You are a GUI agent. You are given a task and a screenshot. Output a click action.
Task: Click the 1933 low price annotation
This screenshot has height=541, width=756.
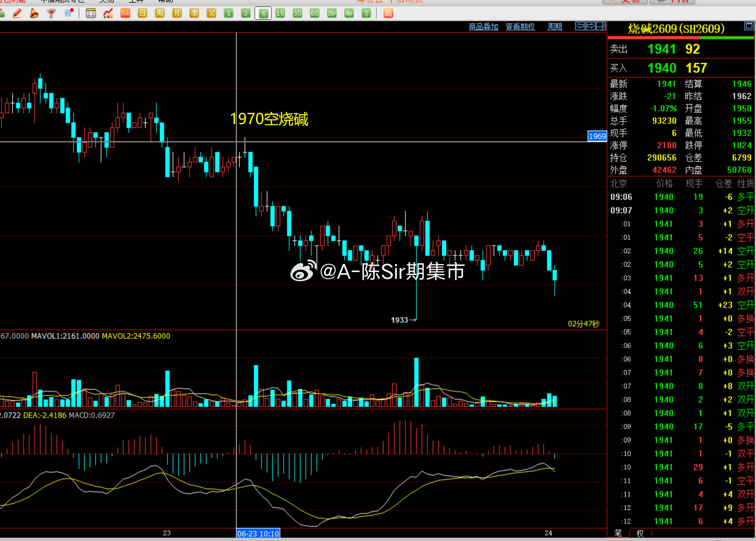pos(400,320)
